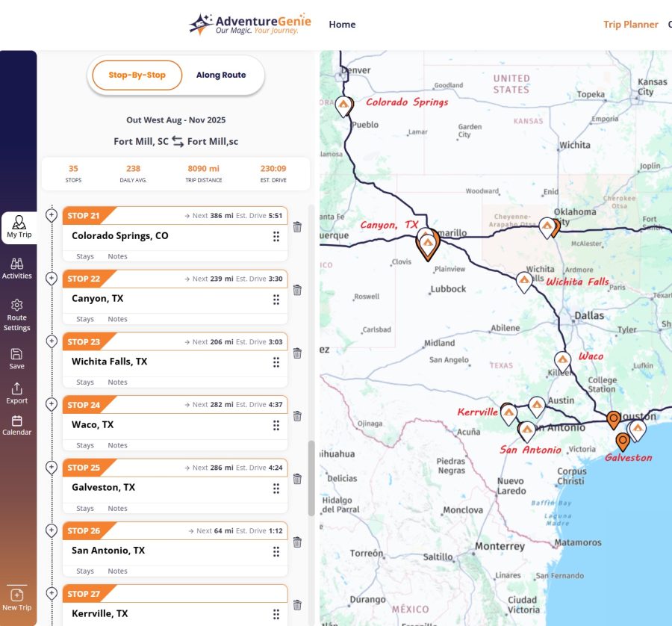Add a stop before San Antonio
The width and height of the screenshot is (672, 626).
tap(52, 530)
